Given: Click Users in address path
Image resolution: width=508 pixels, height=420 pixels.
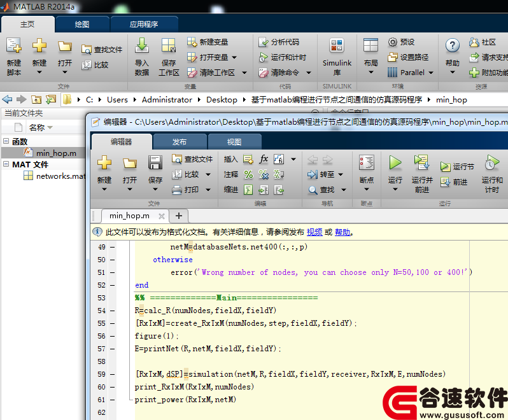Looking at the screenshot, I should (117, 100).
